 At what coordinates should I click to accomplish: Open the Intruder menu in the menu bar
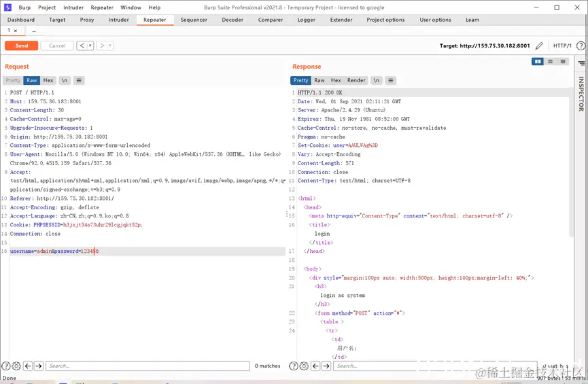coord(73,7)
